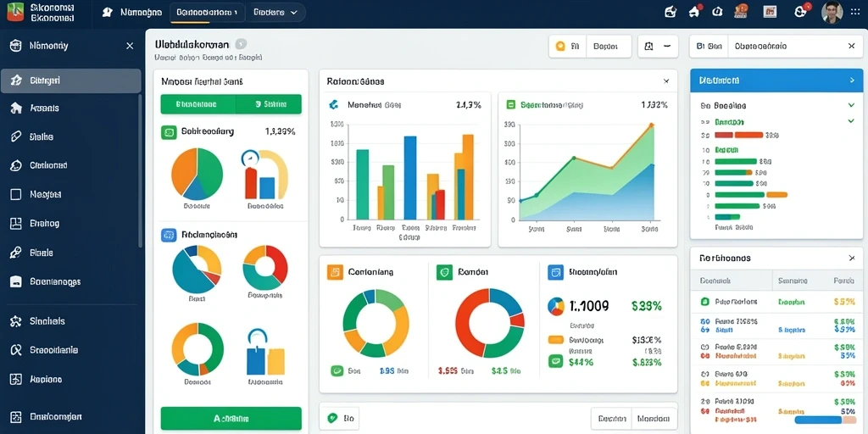Collapse the first green chevron in right panel list
This screenshot has height=434, width=868.
(851, 104)
